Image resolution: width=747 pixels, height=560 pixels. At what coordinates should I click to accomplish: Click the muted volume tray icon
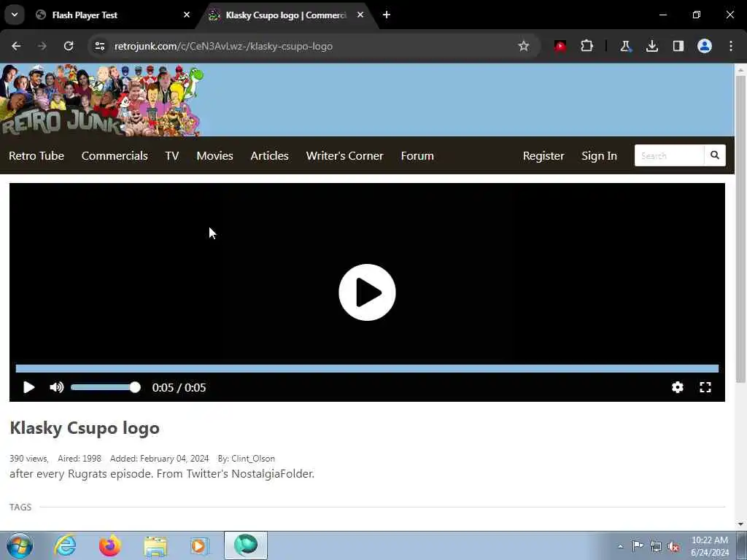673,546
